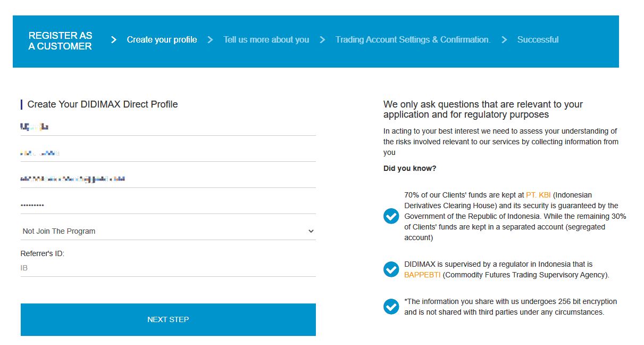
Task: Click the checkmark icon beside PT. KBI funds info
Action: click(391, 216)
